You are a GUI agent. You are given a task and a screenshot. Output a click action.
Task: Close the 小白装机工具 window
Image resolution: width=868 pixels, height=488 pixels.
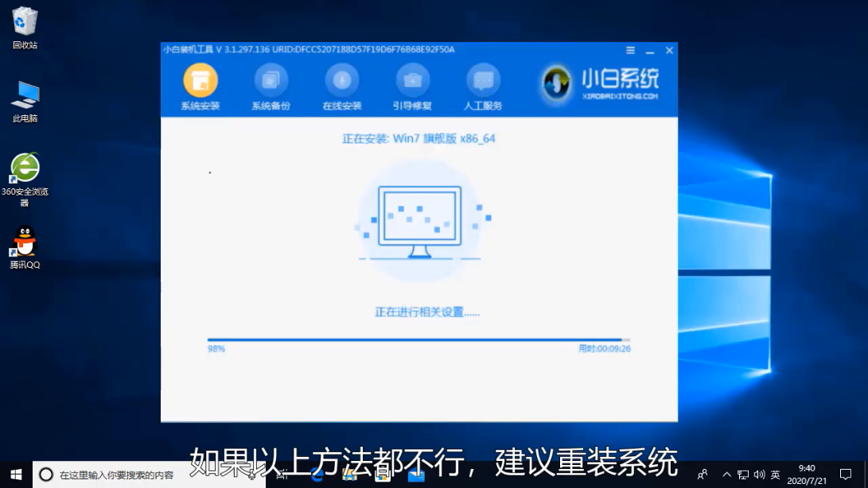click(x=669, y=50)
